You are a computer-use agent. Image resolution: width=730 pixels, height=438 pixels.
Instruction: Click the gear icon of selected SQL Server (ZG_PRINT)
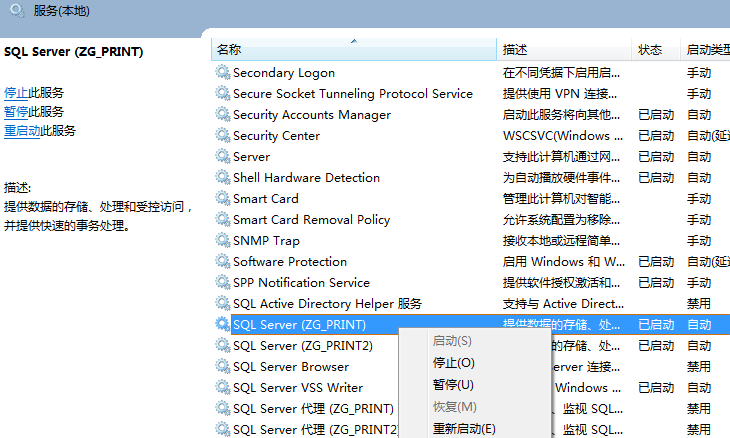223,324
